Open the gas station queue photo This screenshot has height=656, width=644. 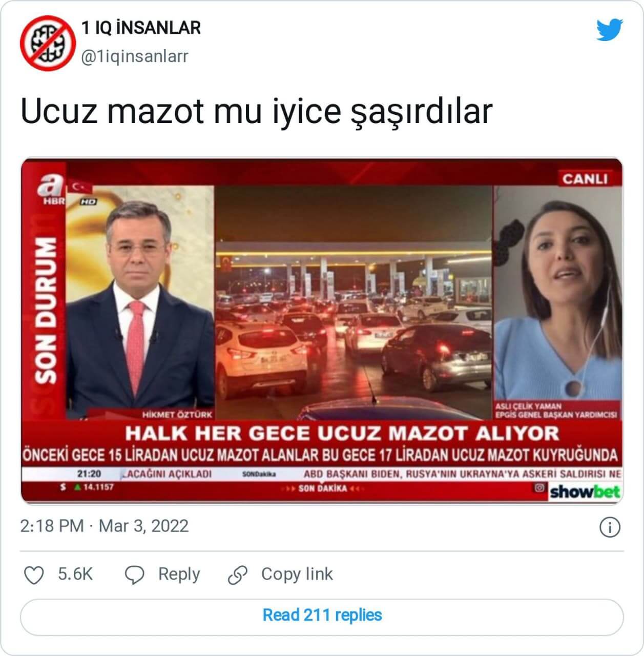[354, 302]
